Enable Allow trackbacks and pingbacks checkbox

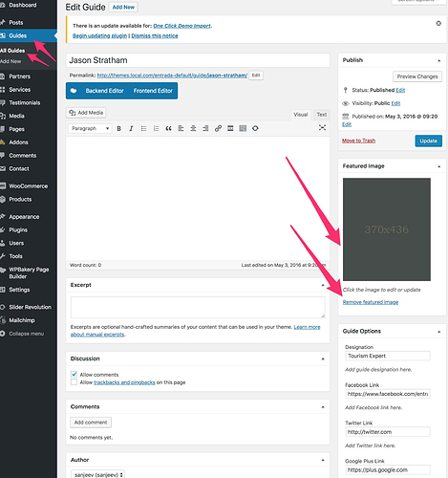coord(74,382)
